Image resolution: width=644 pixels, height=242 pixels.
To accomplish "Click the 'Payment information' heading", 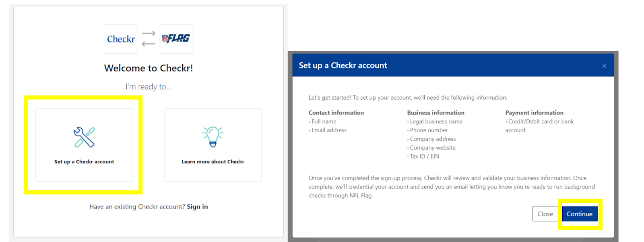I will tap(534, 113).
